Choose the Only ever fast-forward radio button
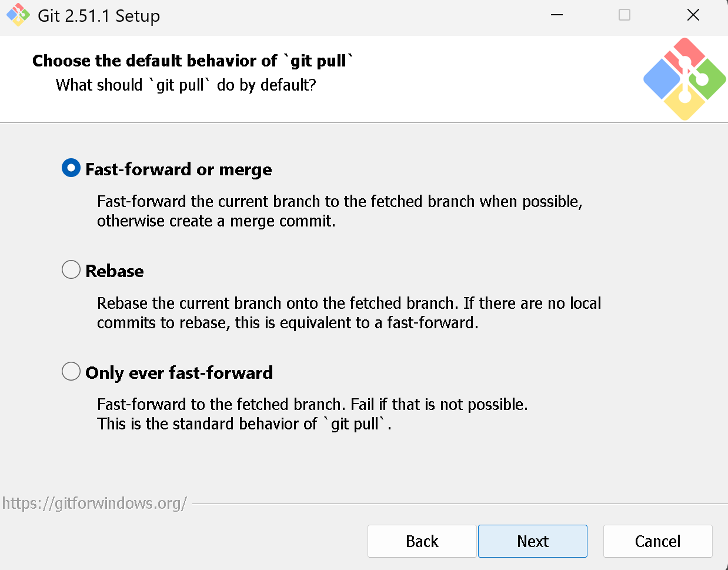The height and width of the screenshot is (570, 728). click(x=71, y=372)
